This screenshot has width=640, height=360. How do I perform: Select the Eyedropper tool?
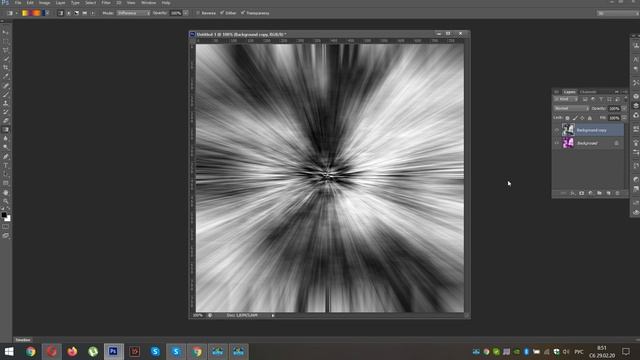5,76
